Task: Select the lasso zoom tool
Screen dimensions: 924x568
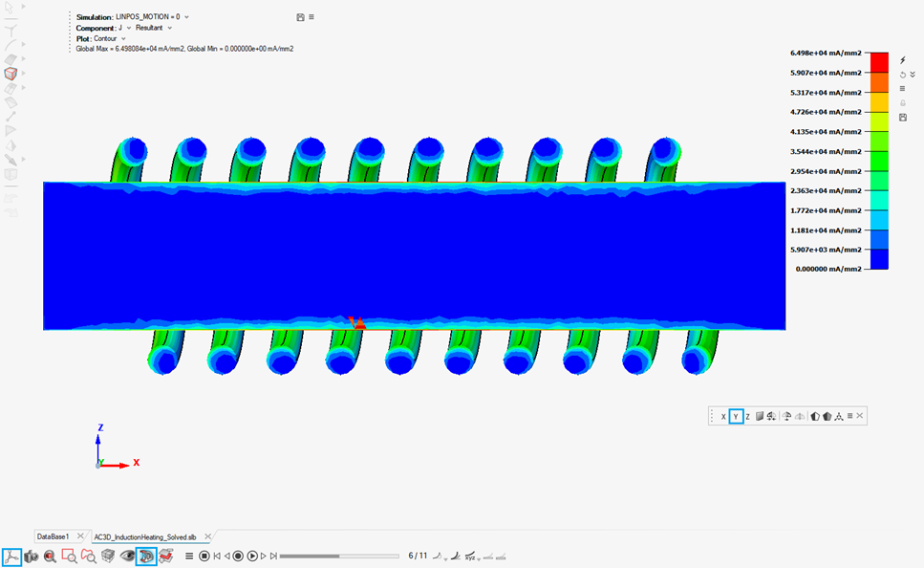Action: point(89,557)
